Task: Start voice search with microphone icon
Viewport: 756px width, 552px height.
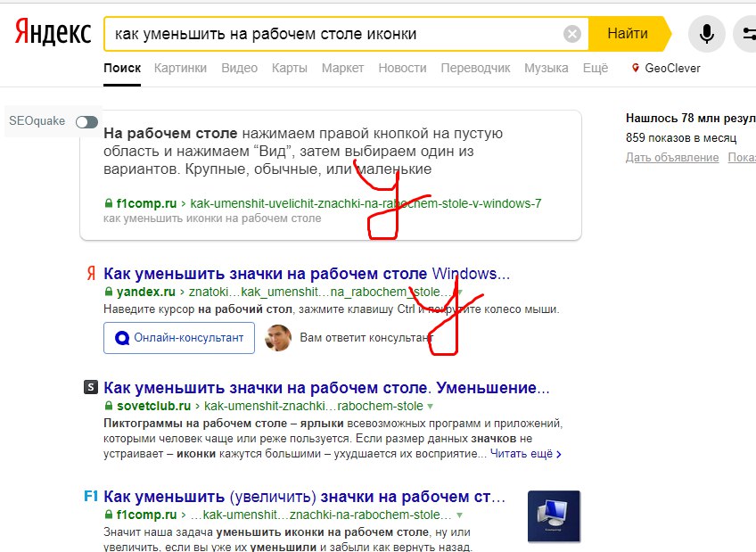Action: tap(706, 34)
